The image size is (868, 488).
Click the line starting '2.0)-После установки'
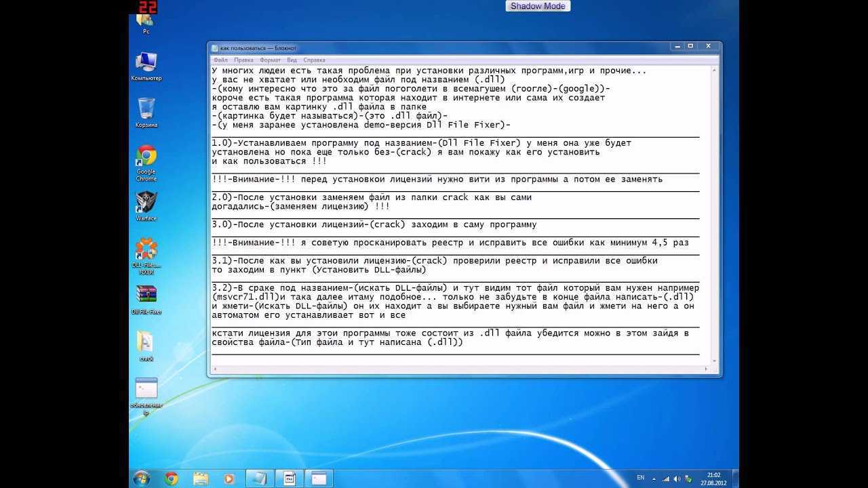tap(372, 197)
